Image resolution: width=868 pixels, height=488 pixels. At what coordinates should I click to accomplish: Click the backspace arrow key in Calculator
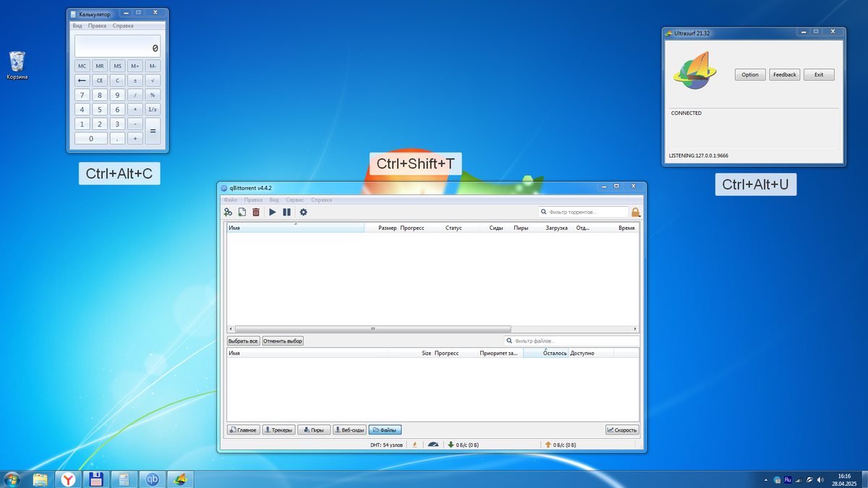82,80
